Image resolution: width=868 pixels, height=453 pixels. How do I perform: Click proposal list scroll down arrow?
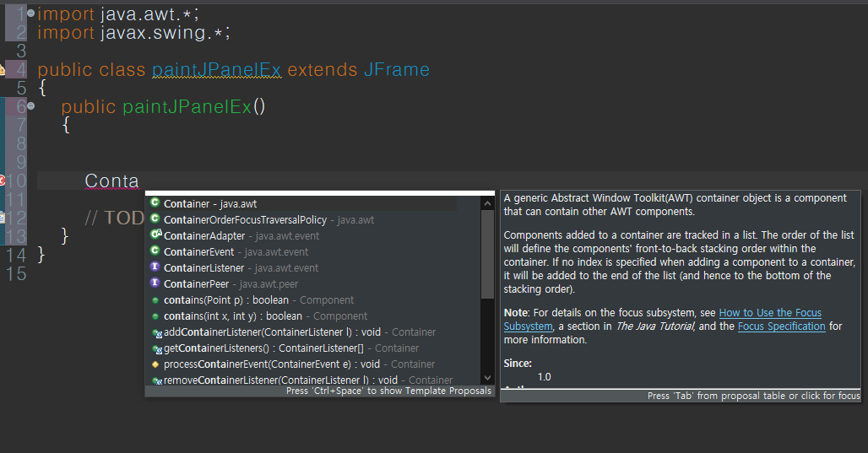point(487,378)
